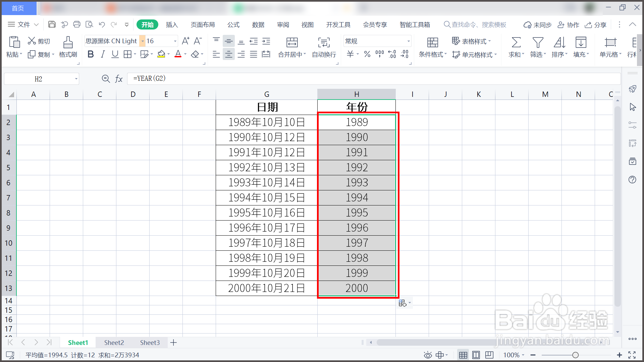The image size is (644, 362).
Task: Toggle vertical middle alignment
Action: [x=229, y=41]
